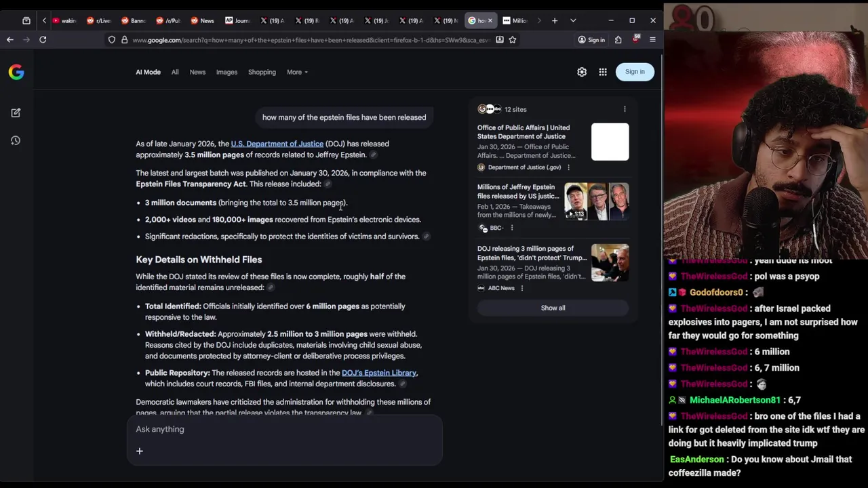Open three-dot menu beside '12 sites'
The height and width of the screenshot is (488, 868).
[x=625, y=109]
